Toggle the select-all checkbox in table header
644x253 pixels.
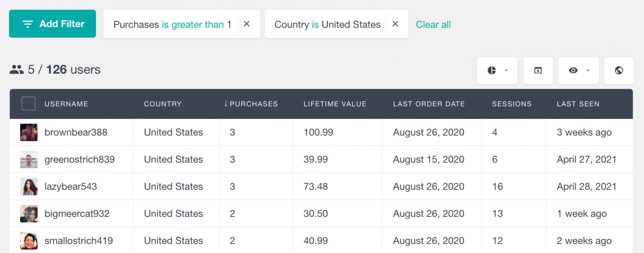28,103
